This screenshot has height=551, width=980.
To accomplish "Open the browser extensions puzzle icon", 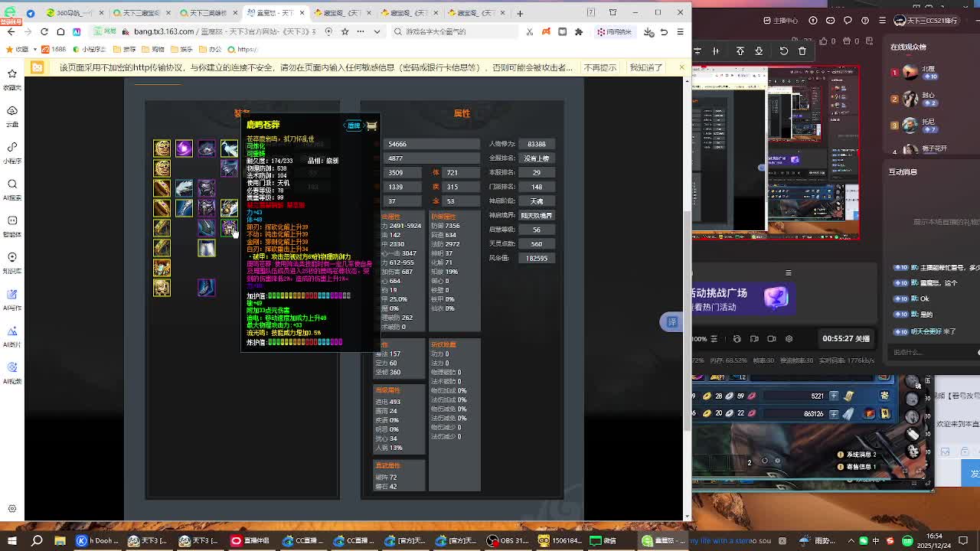I will [x=579, y=31].
